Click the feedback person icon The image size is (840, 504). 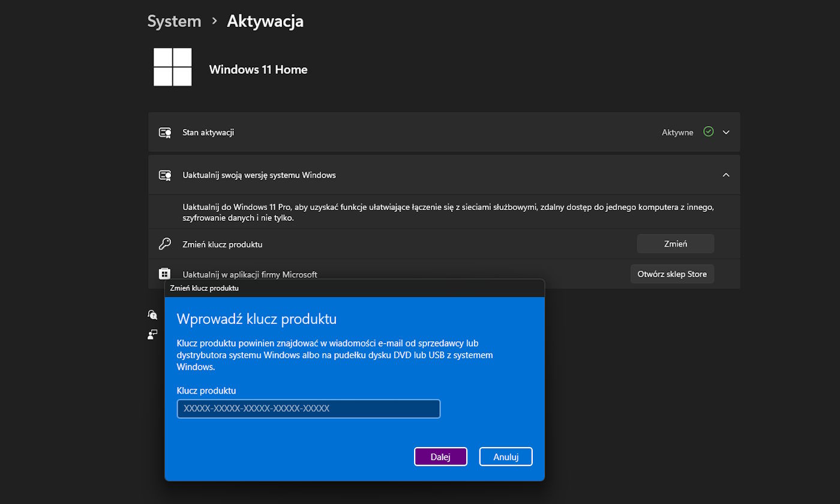152,334
